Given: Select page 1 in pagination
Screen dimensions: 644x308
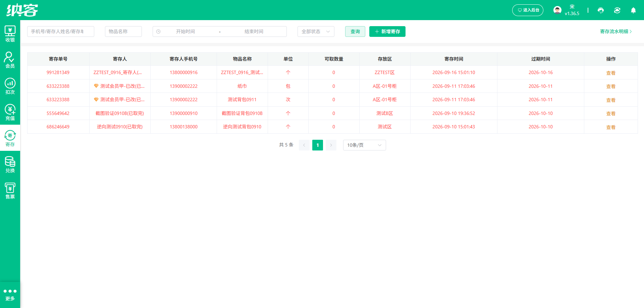Looking at the screenshot, I should click(x=318, y=145).
